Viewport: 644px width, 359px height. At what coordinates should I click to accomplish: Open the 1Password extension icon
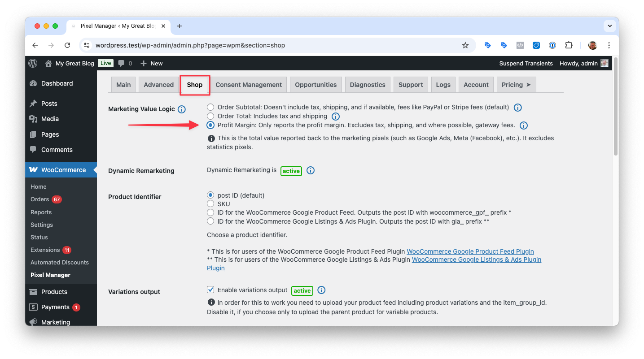click(x=552, y=45)
